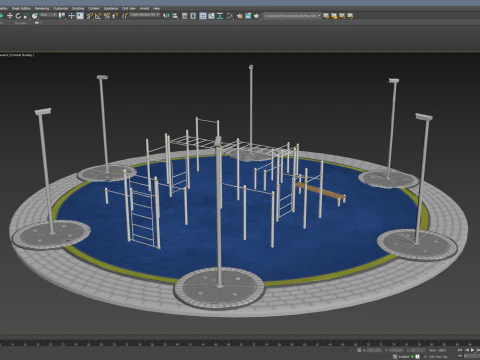The height and width of the screenshot is (360, 480).
Task: Toggle the Layer Explorer
Action: 193,16
